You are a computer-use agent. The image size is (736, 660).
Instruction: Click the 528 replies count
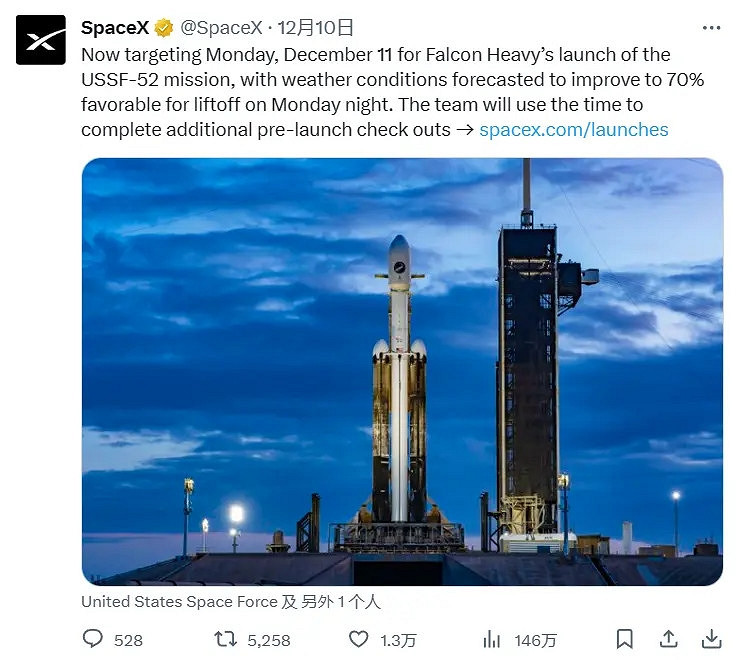pyautogui.click(x=129, y=640)
